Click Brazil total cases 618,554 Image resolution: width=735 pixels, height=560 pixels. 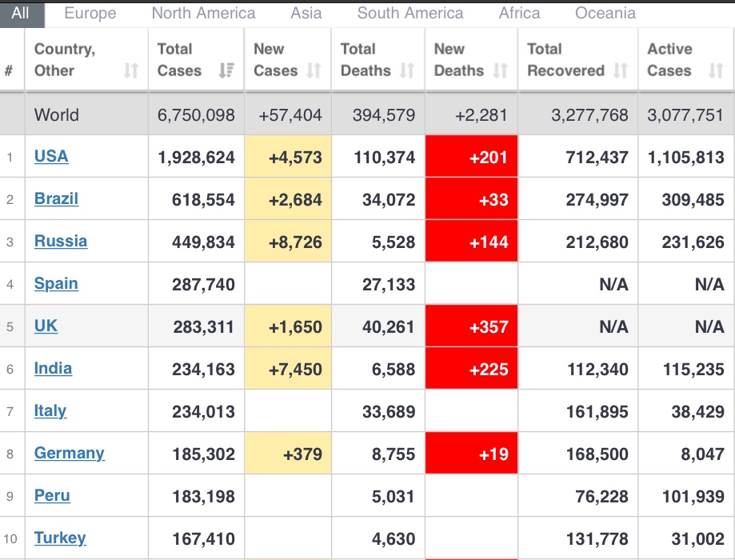point(203,200)
